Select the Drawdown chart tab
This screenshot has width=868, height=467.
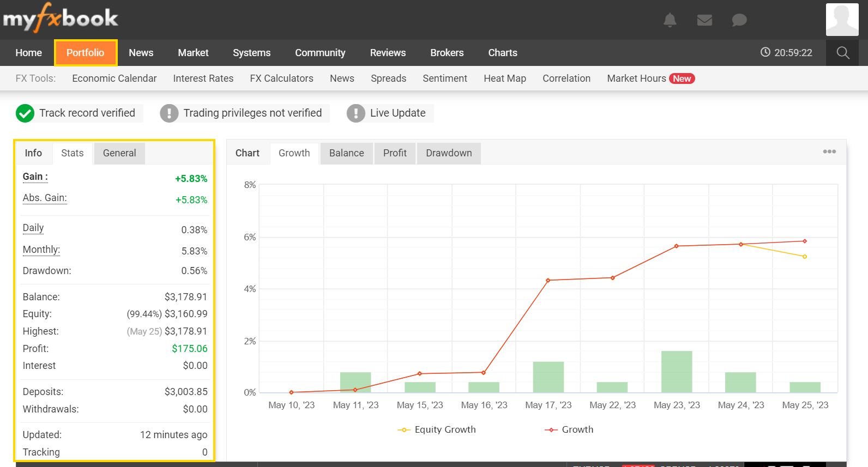(449, 153)
